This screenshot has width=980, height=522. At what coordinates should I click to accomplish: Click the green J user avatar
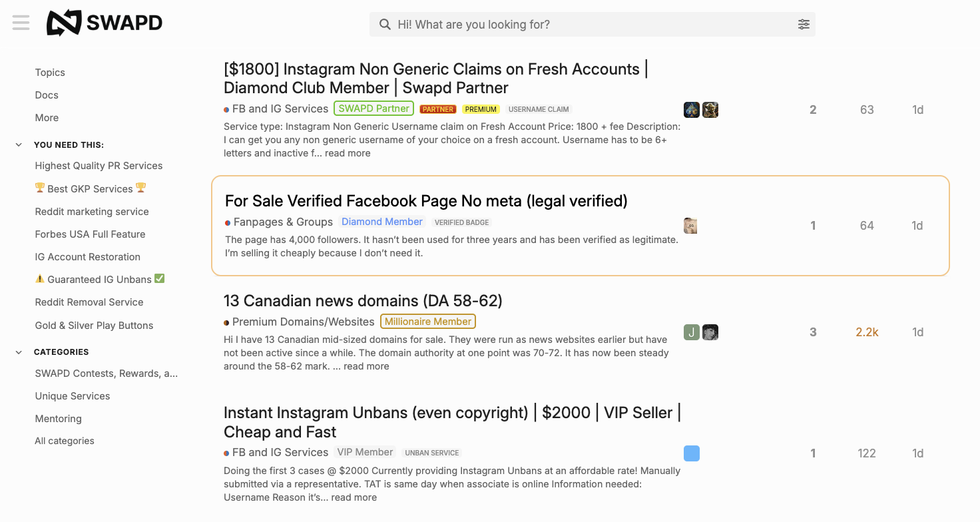692,332
